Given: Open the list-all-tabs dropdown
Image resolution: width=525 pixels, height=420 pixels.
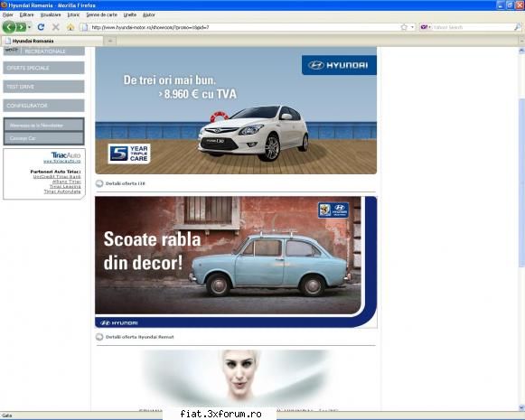Looking at the screenshot, I should pos(521,41).
